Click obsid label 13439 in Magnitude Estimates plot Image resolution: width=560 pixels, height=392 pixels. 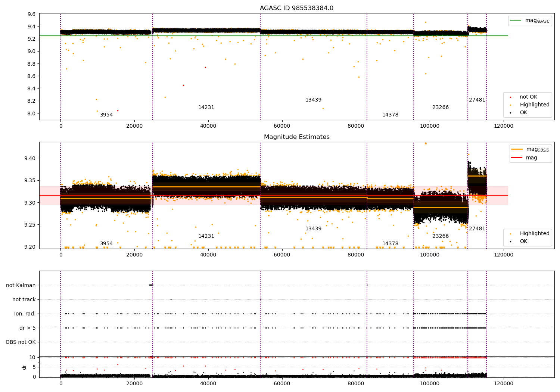(x=313, y=229)
